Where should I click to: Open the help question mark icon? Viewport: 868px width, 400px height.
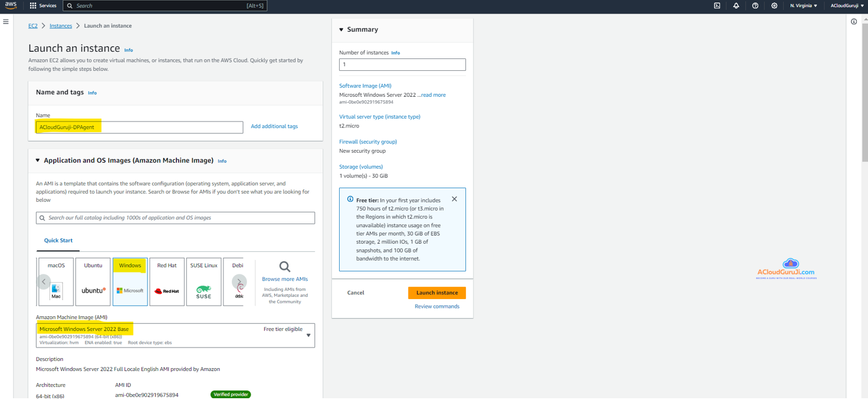[x=755, y=6]
